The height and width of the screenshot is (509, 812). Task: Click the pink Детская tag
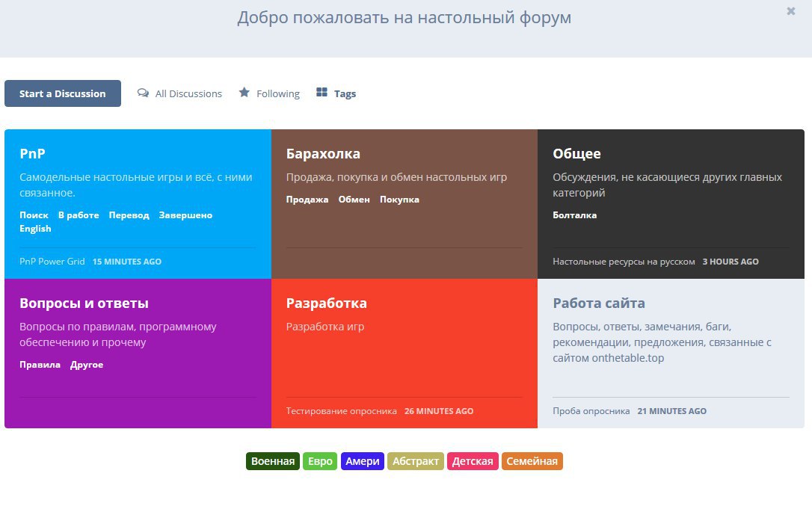coord(473,461)
